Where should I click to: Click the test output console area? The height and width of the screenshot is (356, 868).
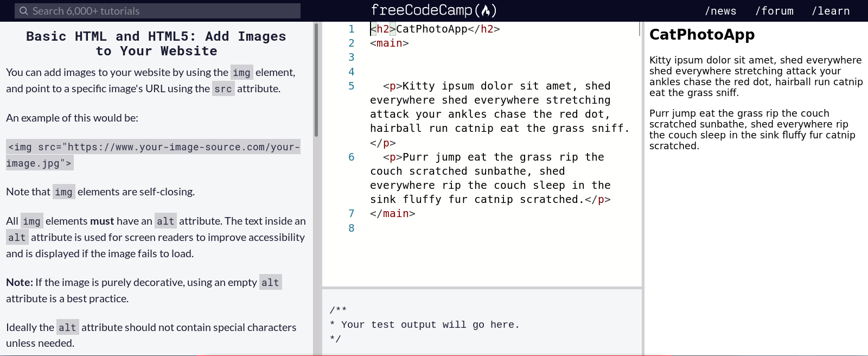point(482,324)
